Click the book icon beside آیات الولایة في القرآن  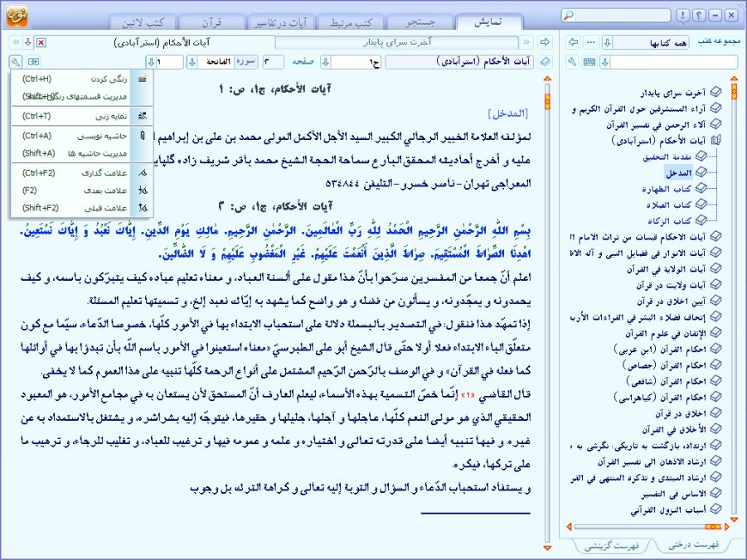pyautogui.click(x=715, y=268)
